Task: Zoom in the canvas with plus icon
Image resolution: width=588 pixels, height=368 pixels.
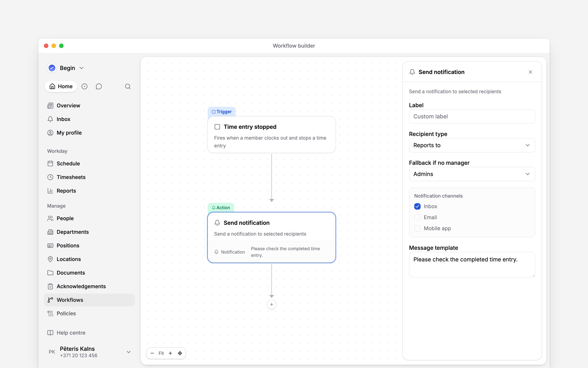Action: click(170, 353)
